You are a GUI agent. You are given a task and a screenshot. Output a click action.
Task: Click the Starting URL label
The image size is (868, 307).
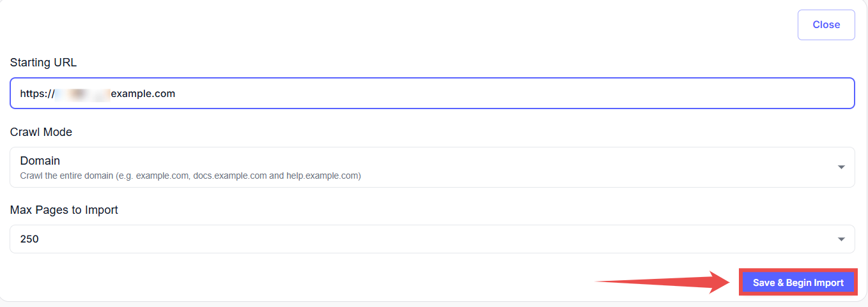click(x=43, y=63)
